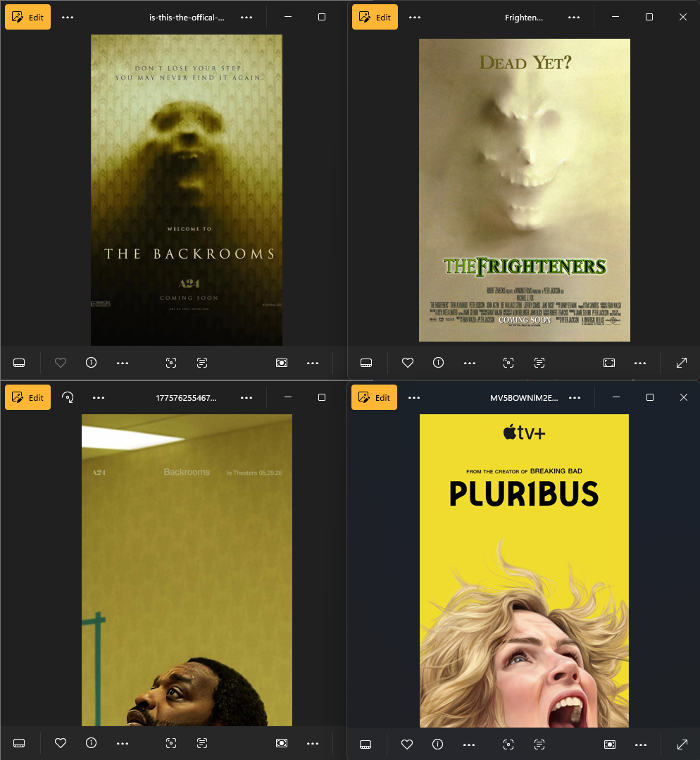Toggle filmstrip in the is-this-the-offical window
Screen dimensions: 700x760
pyautogui.click(x=20, y=363)
